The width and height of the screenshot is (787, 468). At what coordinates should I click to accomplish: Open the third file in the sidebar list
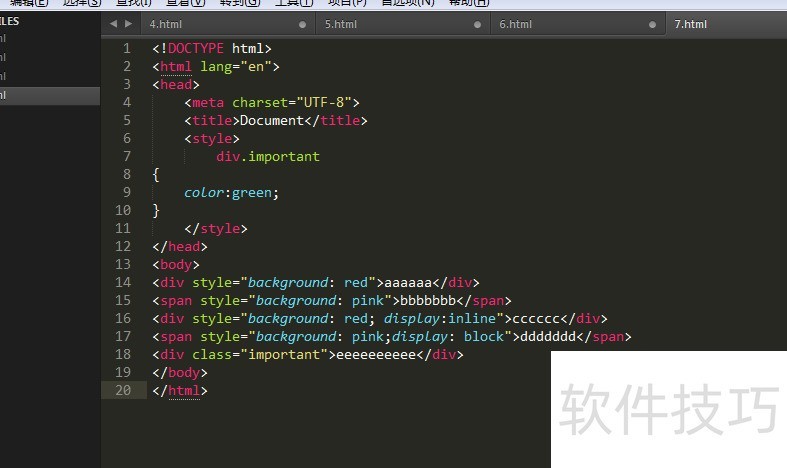point(50,76)
